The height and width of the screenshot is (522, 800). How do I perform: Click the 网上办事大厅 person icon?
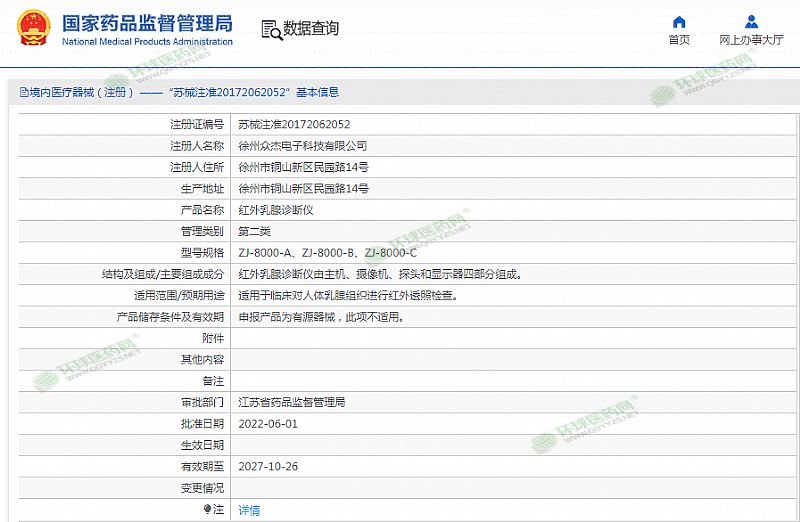click(751, 22)
